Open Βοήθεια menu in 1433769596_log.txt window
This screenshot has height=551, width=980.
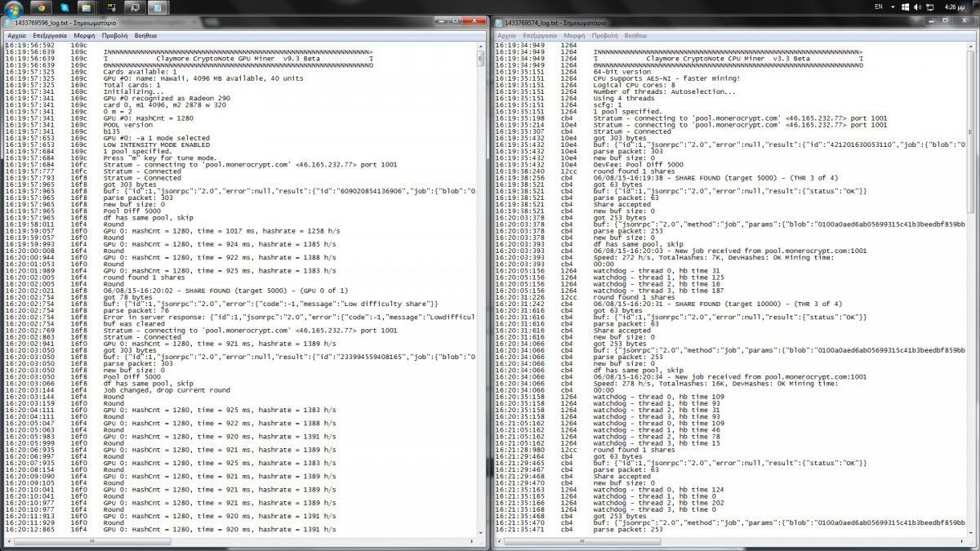(145, 36)
